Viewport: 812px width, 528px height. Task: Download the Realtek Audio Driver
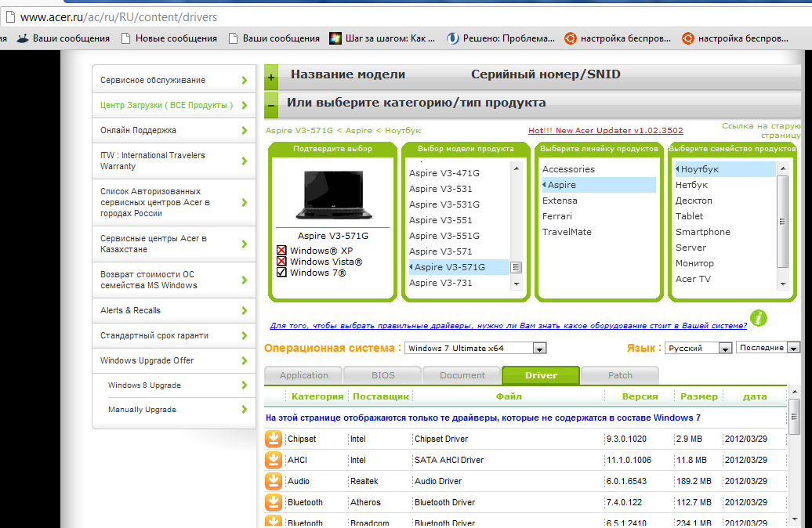pos(274,481)
